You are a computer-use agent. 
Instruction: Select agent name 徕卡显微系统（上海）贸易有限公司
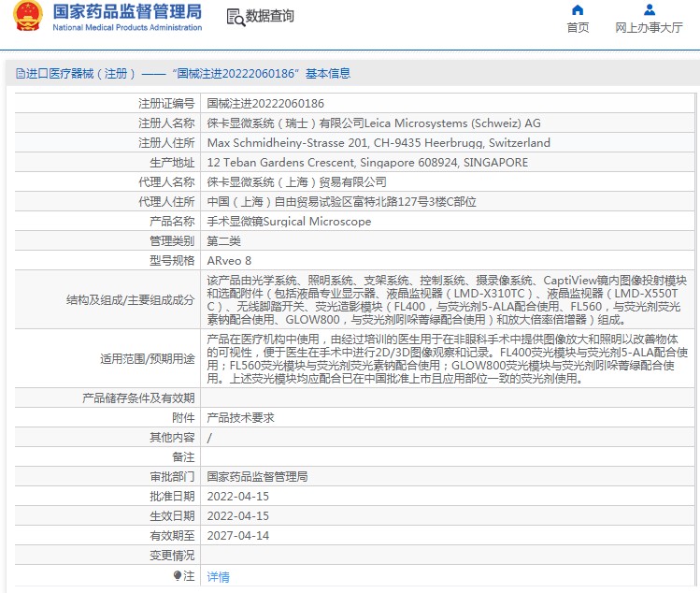[x=296, y=181]
